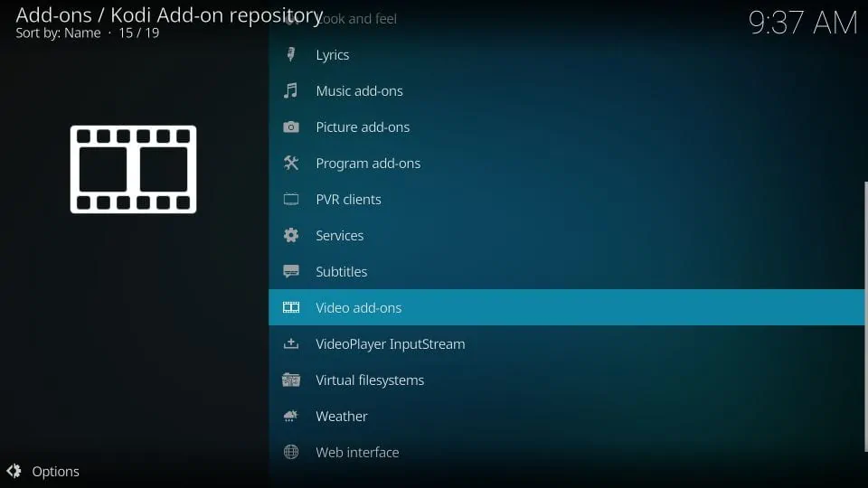The width and height of the screenshot is (868, 488).
Task: Click the music note icon for Music add-ons
Action: [x=290, y=90]
